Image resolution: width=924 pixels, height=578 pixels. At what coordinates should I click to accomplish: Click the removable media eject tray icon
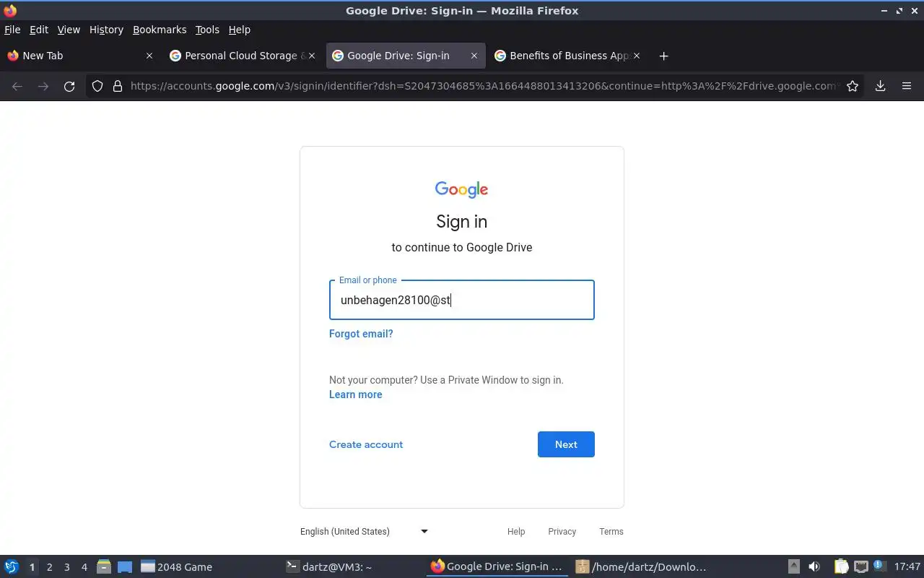click(794, 567)
